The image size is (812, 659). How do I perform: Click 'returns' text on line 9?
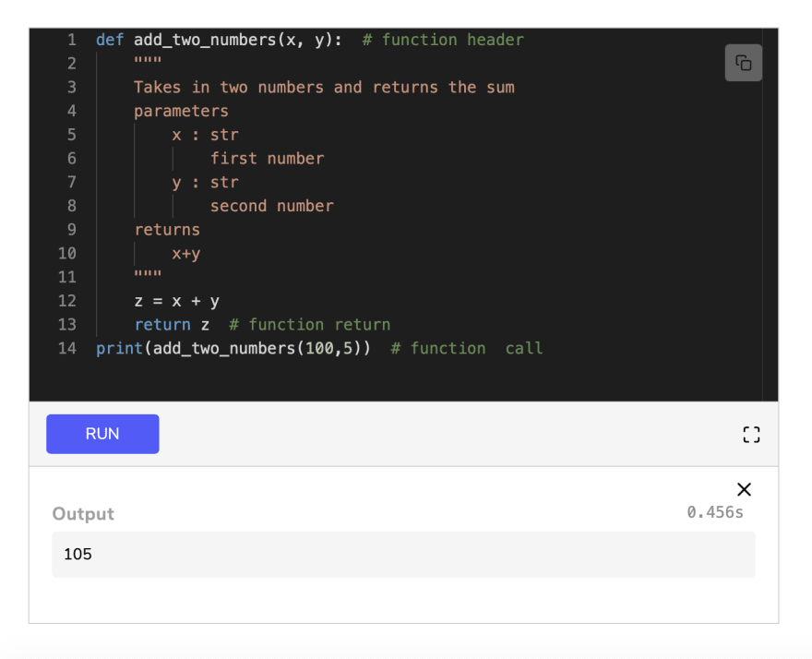[x=167, y=230]
